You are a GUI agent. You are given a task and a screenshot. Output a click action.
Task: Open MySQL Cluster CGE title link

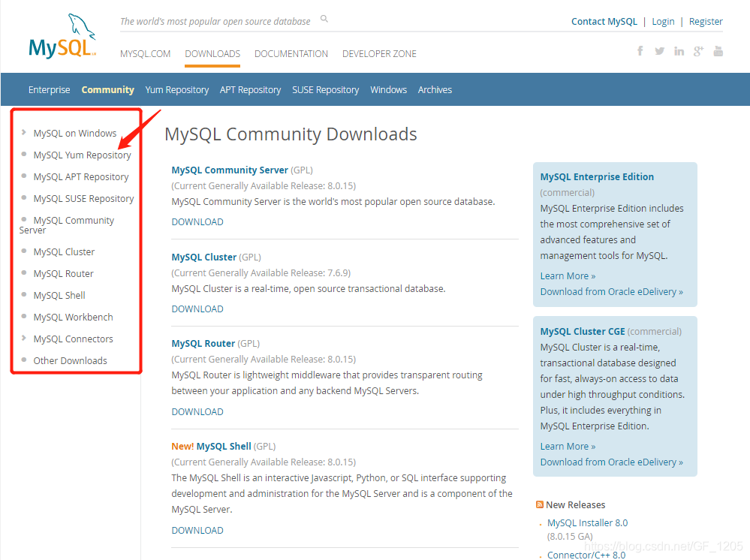click(583, 331)
